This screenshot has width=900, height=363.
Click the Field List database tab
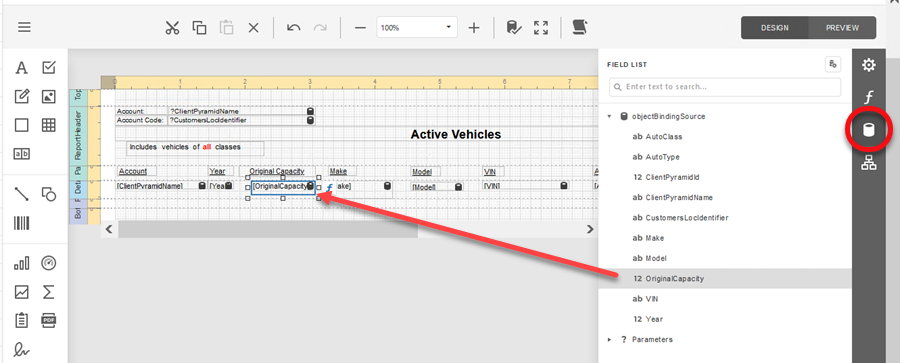pyautogui.click(x=869, y=130)
